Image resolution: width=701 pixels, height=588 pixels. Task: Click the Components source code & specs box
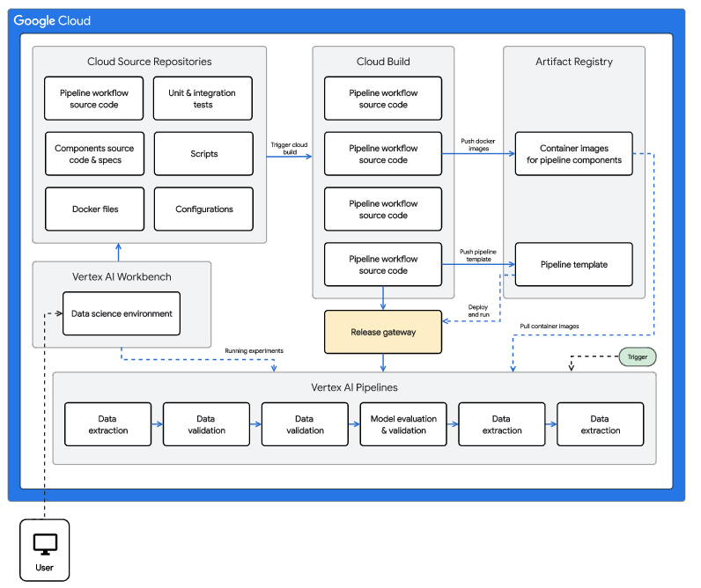click(x=94, y=154)
